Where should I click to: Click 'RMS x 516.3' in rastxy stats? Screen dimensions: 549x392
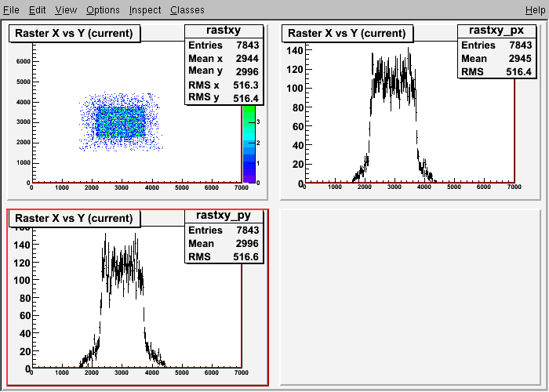click(x=224, y=85)
